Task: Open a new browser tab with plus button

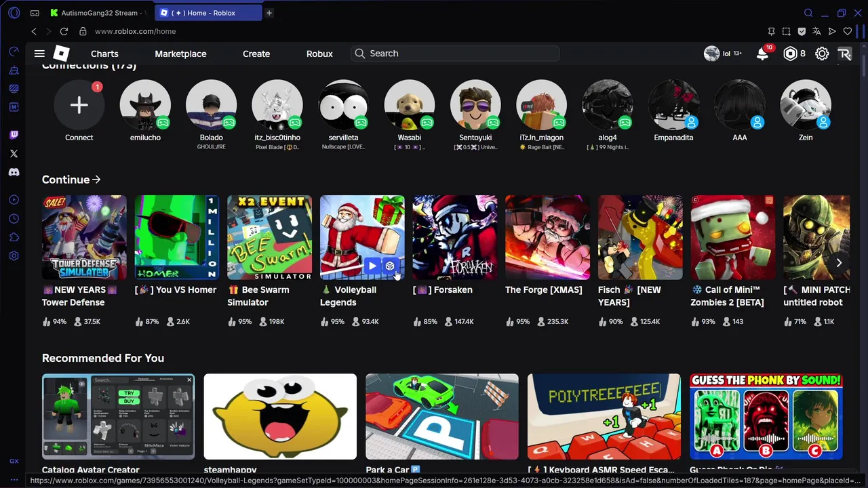Action: point(269,13)
